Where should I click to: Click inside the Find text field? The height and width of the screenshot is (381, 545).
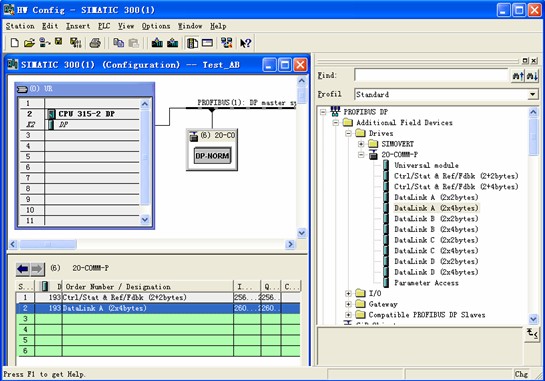point(431,75)
